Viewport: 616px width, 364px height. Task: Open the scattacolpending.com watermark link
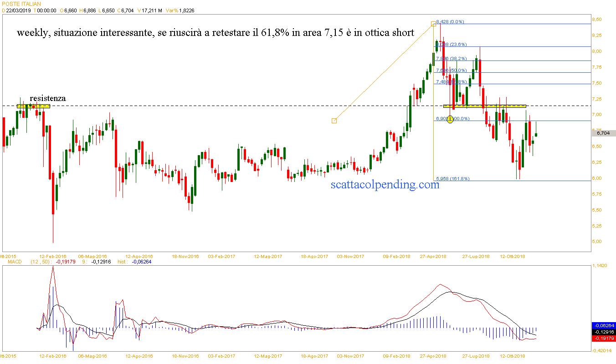(385, 184)
